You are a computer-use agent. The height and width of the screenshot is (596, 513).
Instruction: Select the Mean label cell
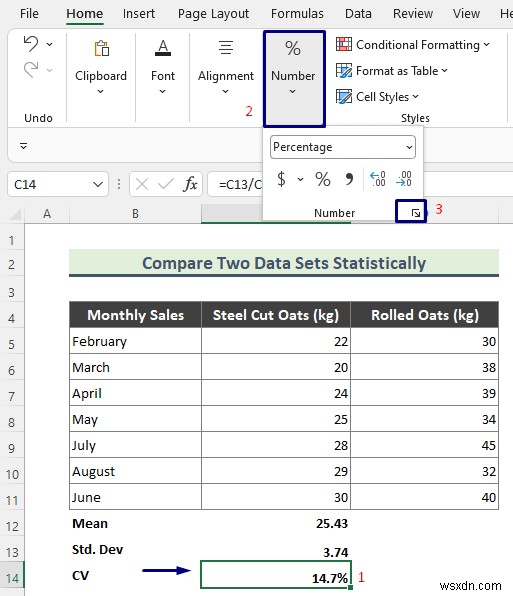point(135,523)
